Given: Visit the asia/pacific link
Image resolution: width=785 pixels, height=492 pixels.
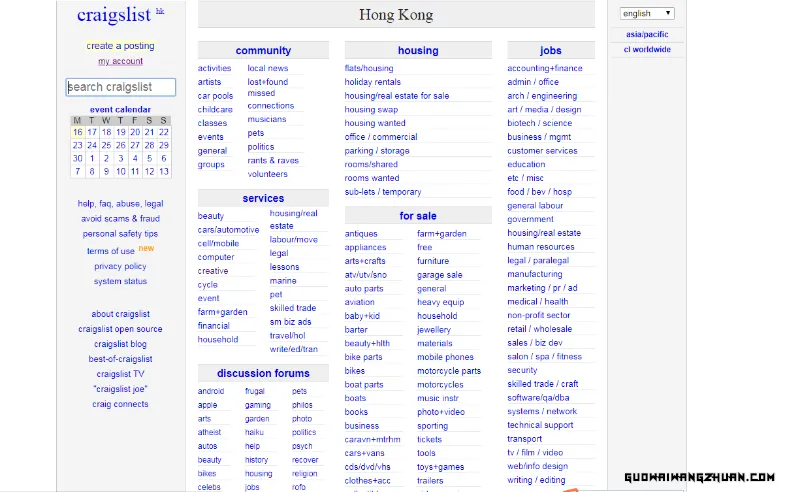Looking at the screenshot, I should coord(647,35).
